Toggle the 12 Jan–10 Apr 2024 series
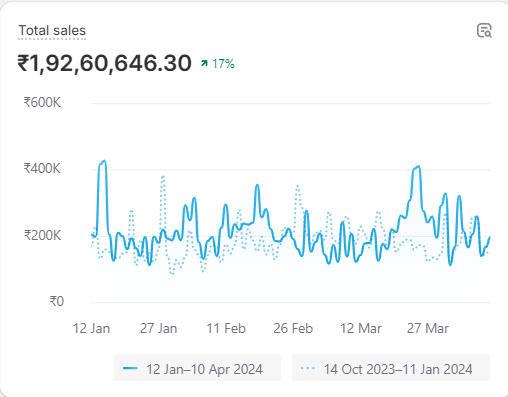Screen dimensions: 508x397 click(x=197, y=368)
